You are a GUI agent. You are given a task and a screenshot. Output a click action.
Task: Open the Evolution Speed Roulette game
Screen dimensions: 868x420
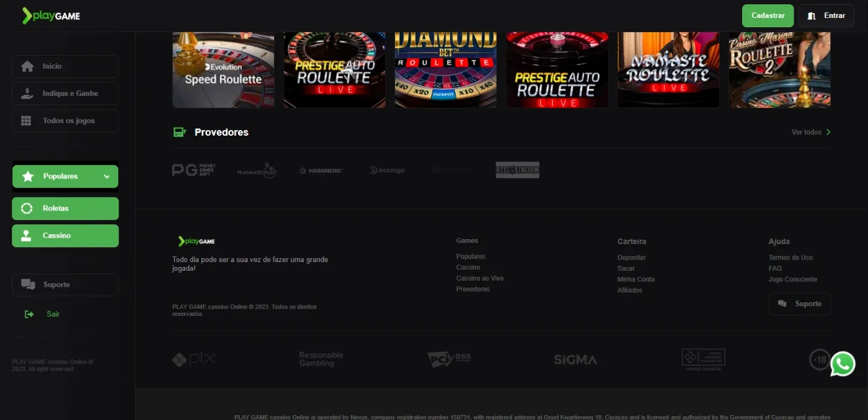point(223,70)
